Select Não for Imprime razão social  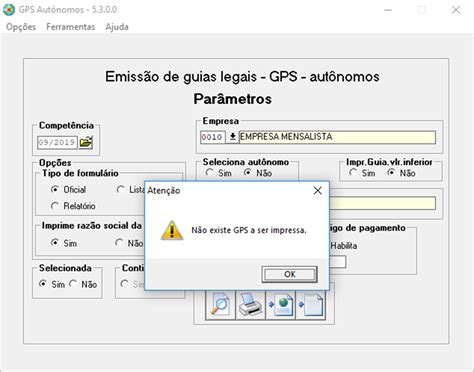pyautogui.click(x=119, y=243)
